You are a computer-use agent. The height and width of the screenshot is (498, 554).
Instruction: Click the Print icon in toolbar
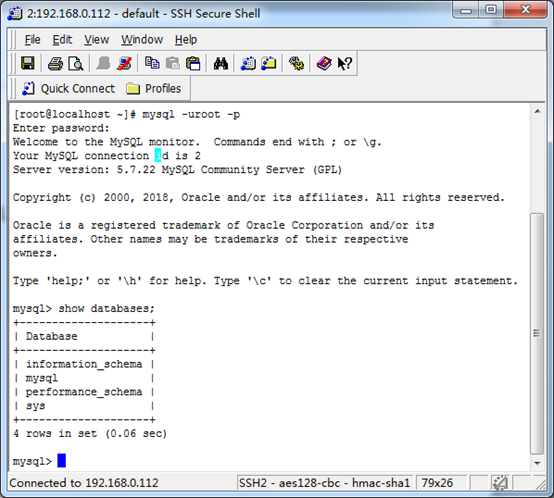tap(55, 64)
